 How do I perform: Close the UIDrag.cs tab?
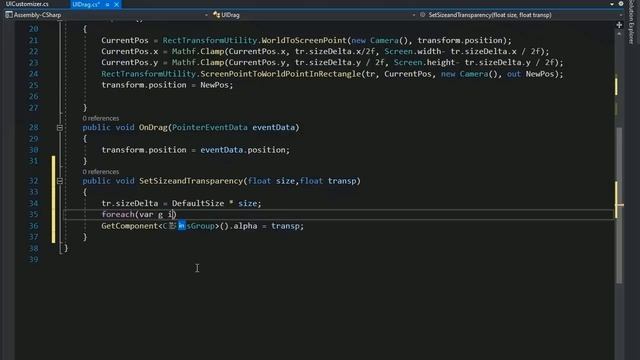(116, 4)
